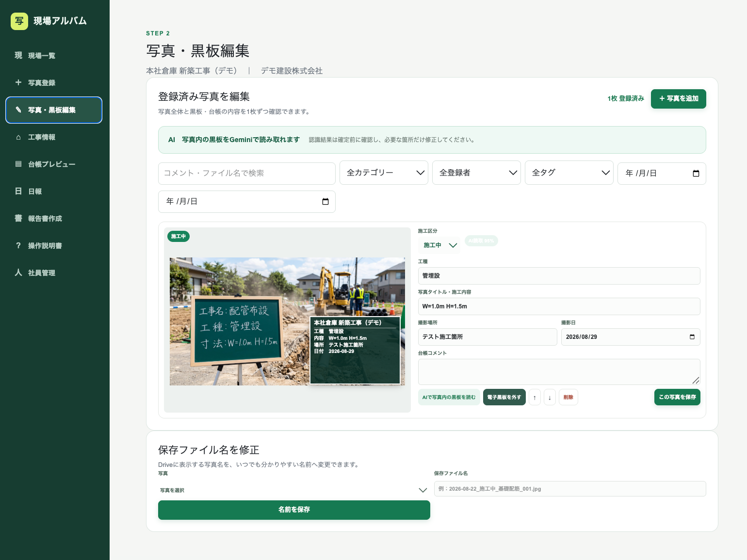
Task: Expand the 全登録者 dropdown
Action: 476,173
